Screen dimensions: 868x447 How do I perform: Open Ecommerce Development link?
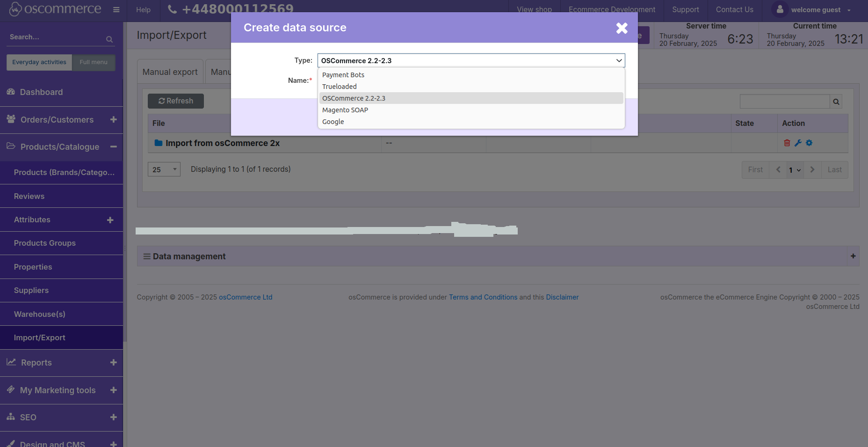coord(612,9)
